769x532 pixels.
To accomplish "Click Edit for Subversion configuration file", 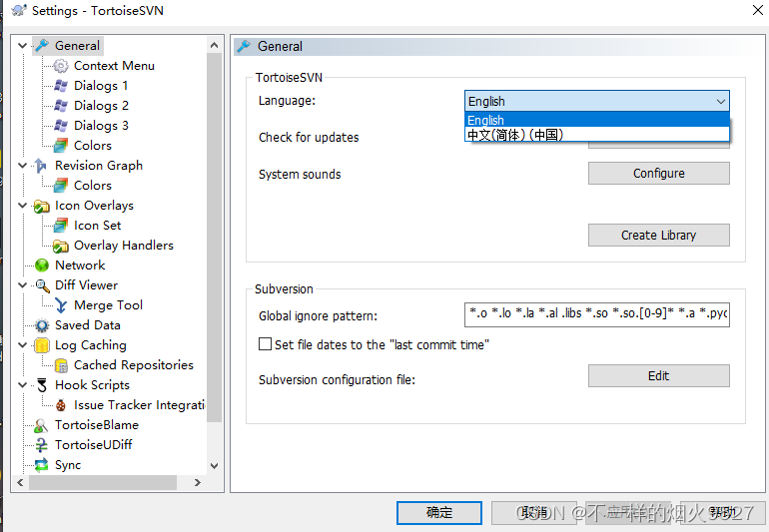I will [x=659, y=376].
